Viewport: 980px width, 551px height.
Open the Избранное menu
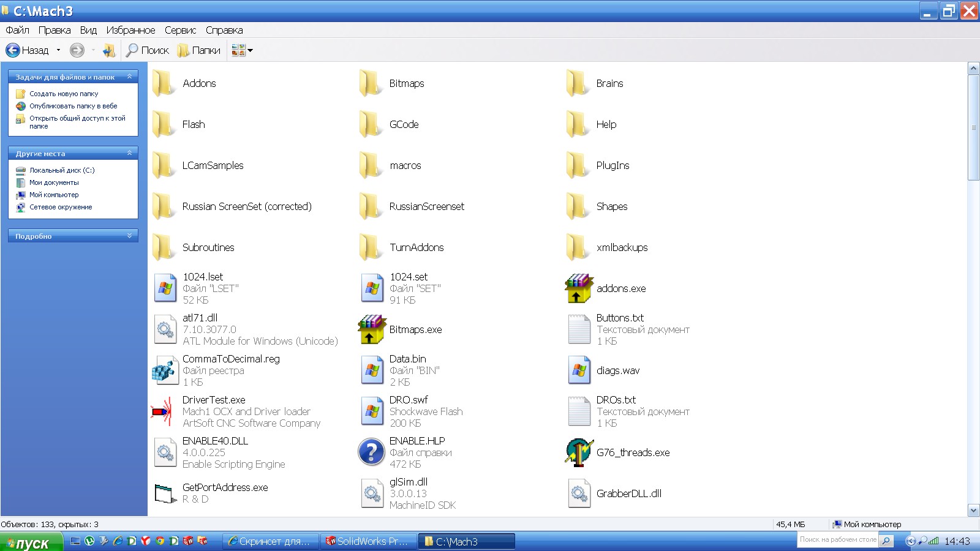coord(130,30)
